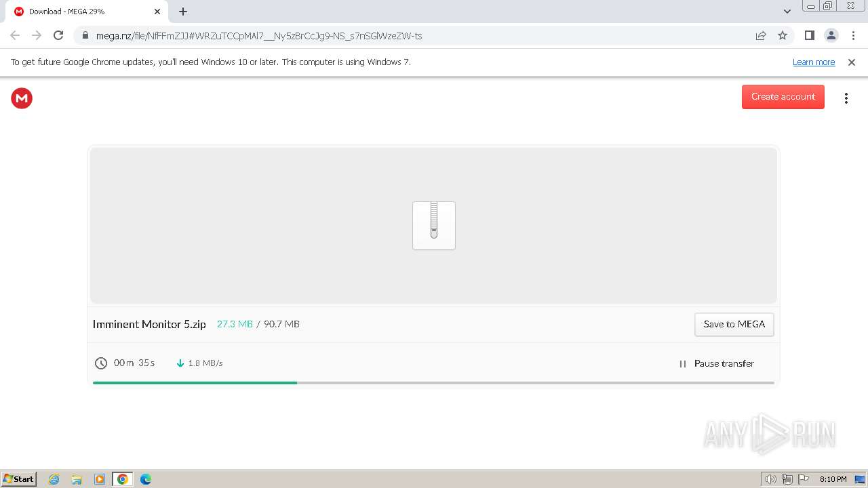Click the site padlock icon
868x488 pixels.
point(85,36)
